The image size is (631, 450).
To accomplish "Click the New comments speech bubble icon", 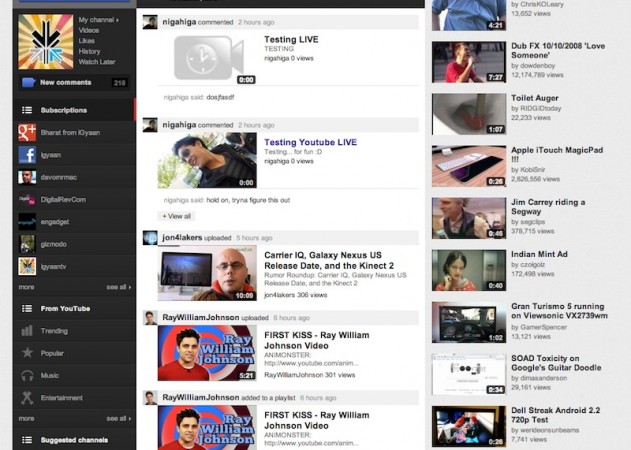I will point(27,82).
